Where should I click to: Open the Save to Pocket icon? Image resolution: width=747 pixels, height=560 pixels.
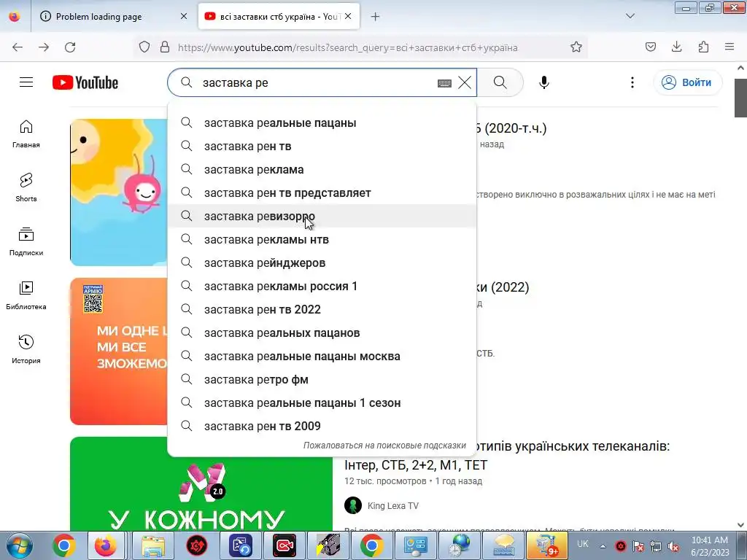650,47
